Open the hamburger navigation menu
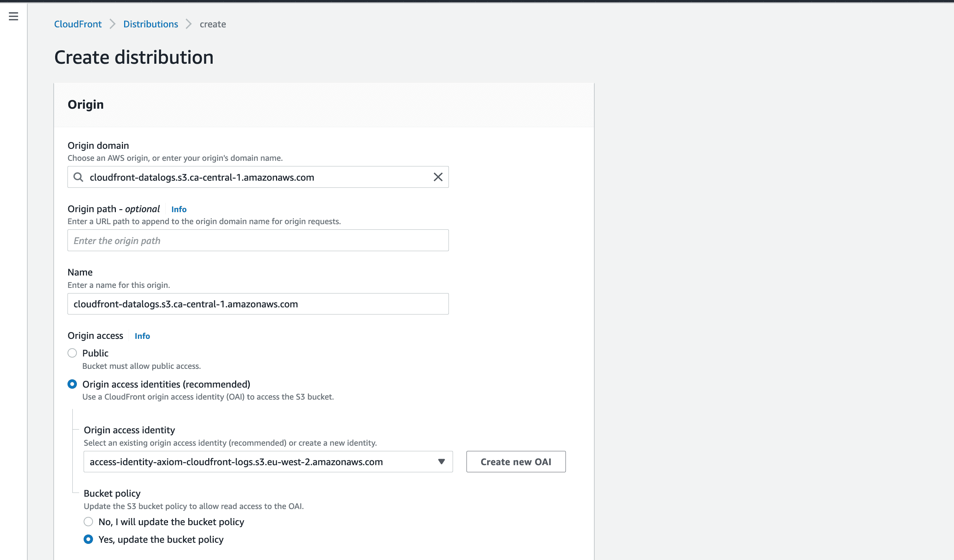The width and height of the screenshot is (954, 560). pos(13,16)
